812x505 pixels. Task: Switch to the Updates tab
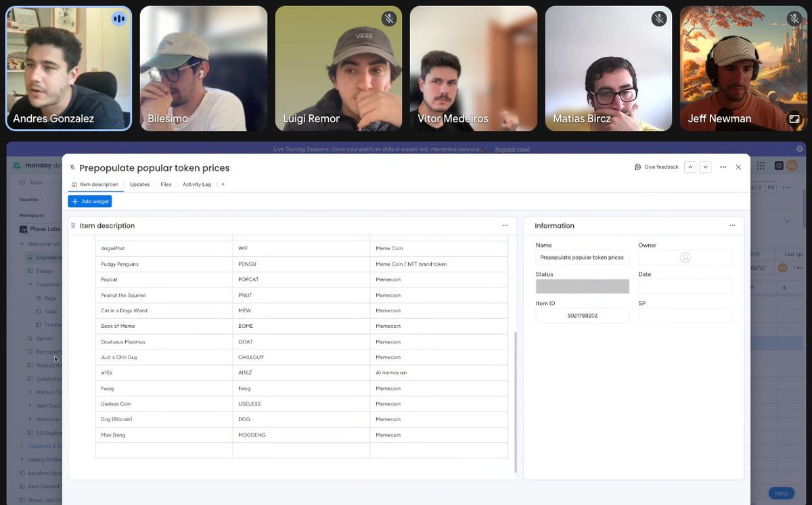pos(139,184)
